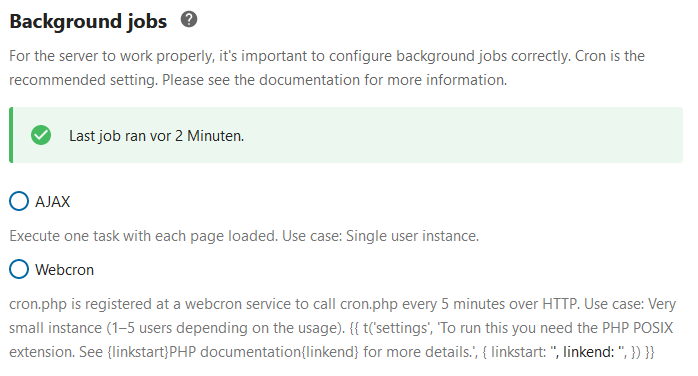Click the green left edge of status banner
This screenshot has width=698, height=376.
(11, 135)
